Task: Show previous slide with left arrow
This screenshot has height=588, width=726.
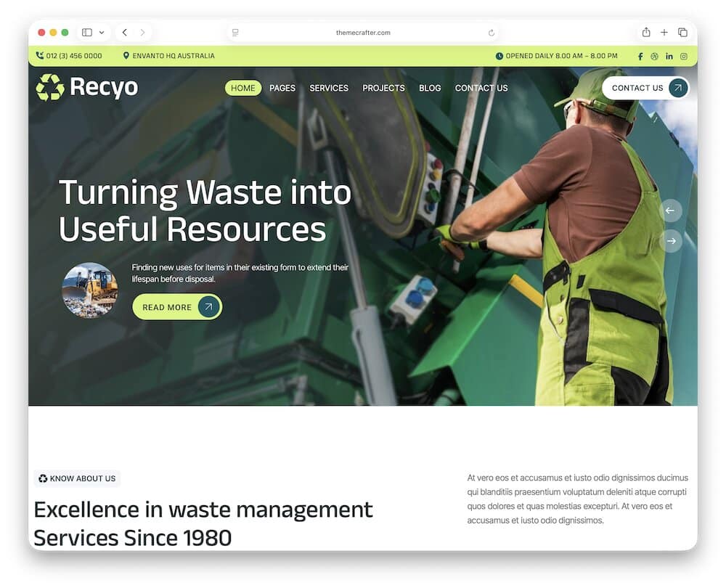Action: 670,211
